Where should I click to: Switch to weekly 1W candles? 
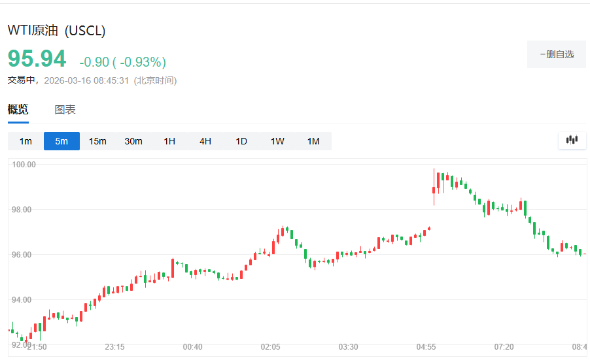(x=277, y=141)
